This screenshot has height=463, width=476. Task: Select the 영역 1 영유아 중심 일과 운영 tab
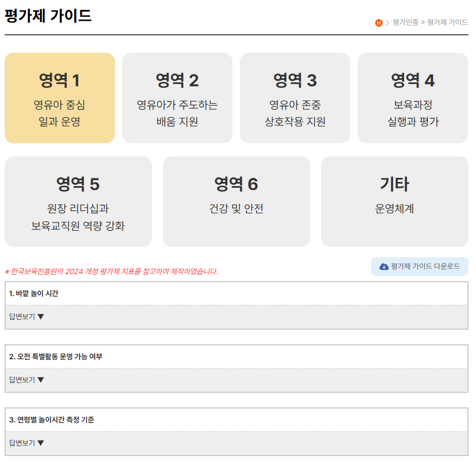(x=60, y=98)
